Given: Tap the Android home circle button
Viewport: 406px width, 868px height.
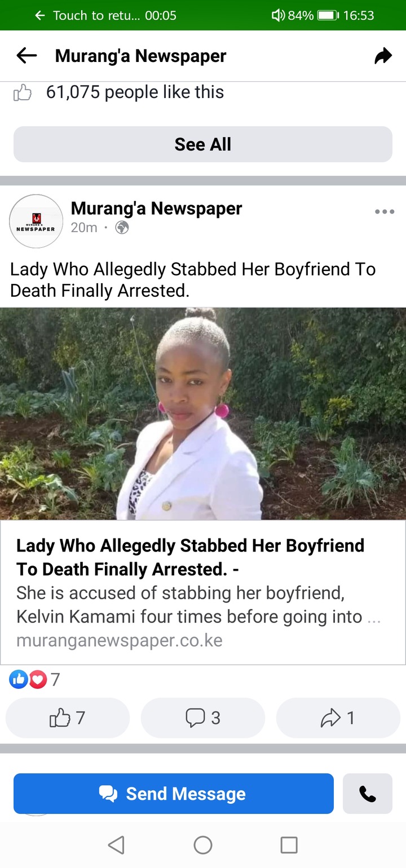Looking at the screenshot, I should click(x=203, y=844).
